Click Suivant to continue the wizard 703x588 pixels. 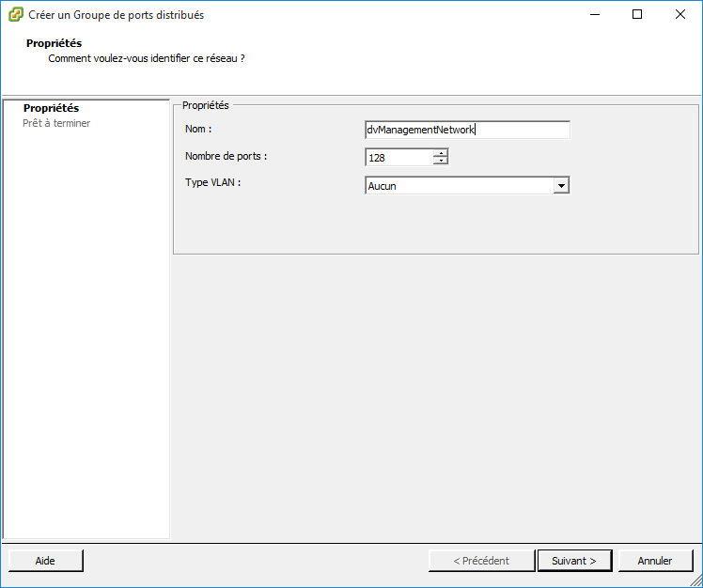coord(574,561)
